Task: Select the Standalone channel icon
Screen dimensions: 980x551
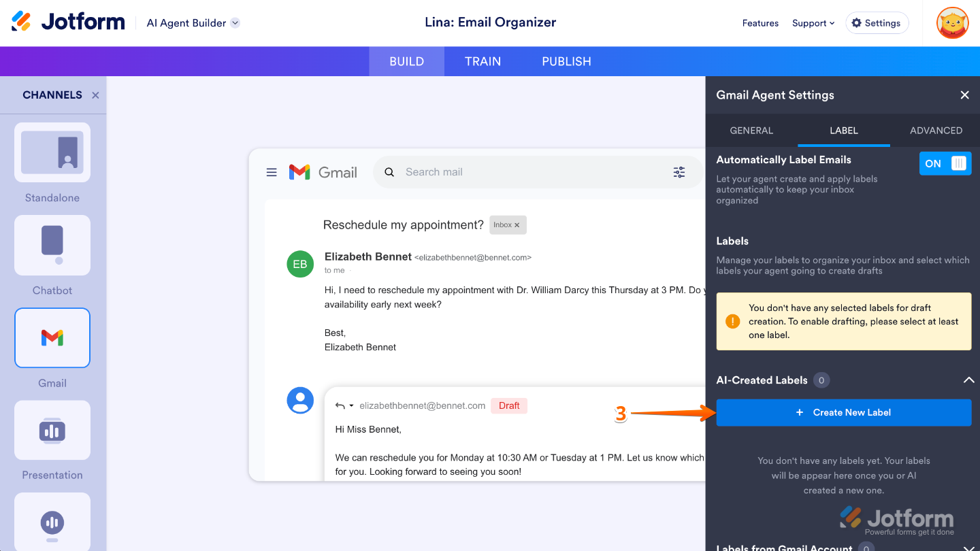Action: [52, 152]
